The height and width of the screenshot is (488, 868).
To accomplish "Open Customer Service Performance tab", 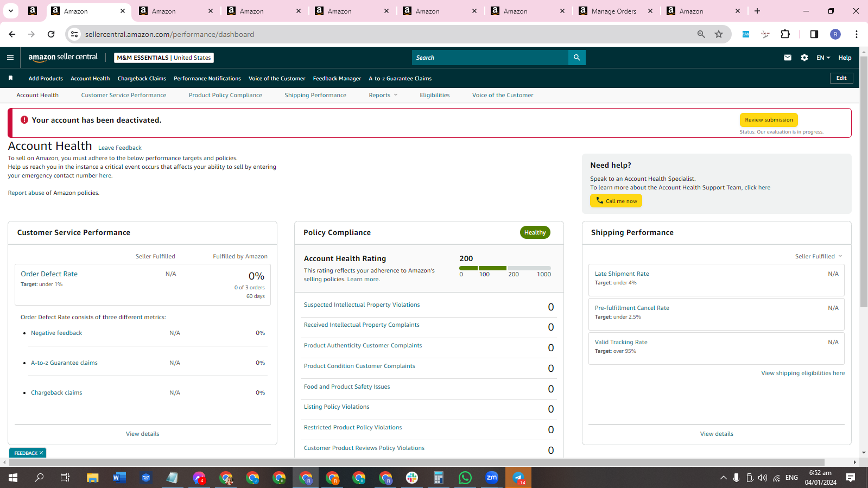I will [124, 95].
